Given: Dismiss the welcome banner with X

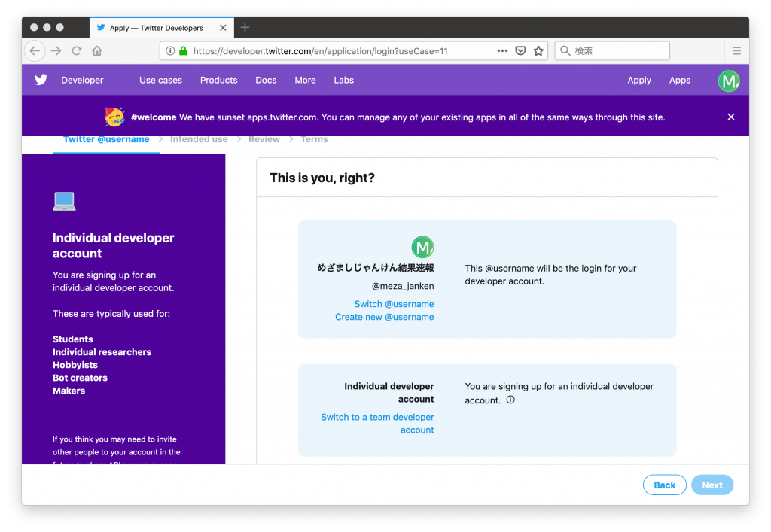Looking at the screenshot, I should pyautogui.click(x=731, y=117).
